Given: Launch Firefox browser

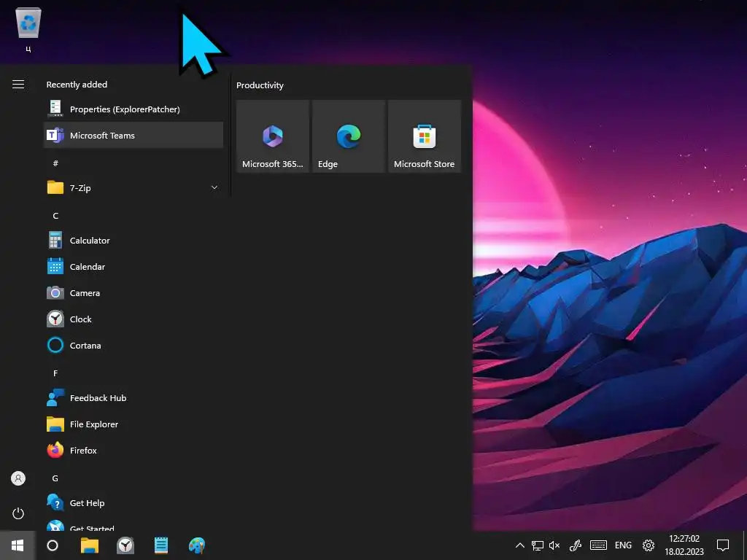Looking at the screenshot, I should [133, 450].
